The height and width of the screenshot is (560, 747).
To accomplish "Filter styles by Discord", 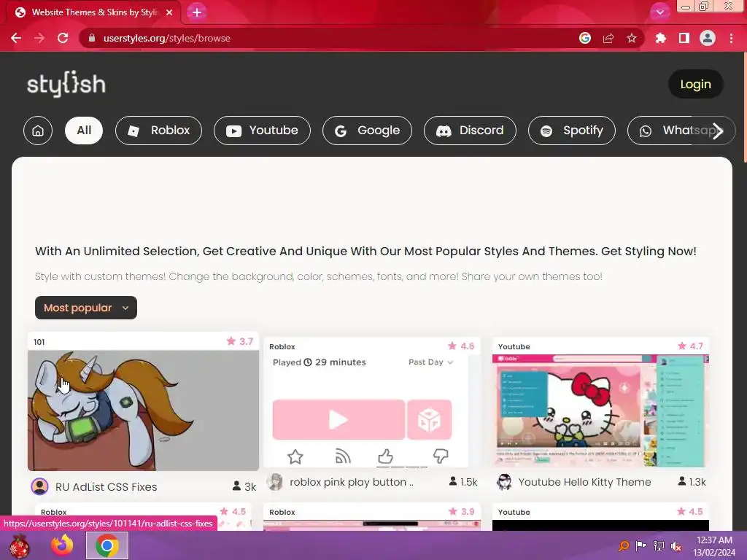I will point(471,131).
